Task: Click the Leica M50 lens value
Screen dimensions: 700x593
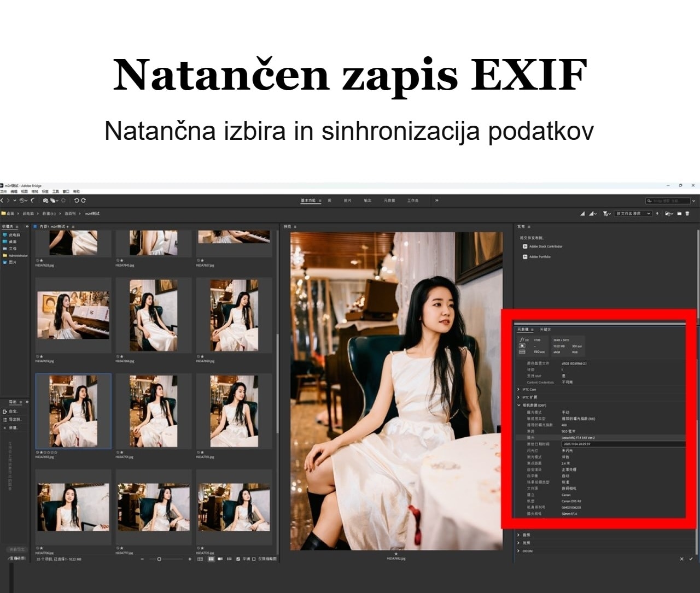Action: (578, 438)
